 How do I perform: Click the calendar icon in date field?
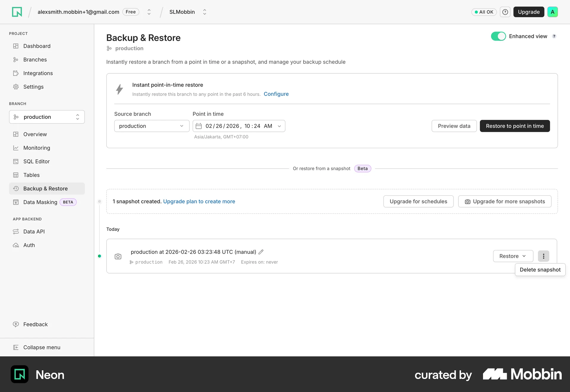(x=199, y=126)
